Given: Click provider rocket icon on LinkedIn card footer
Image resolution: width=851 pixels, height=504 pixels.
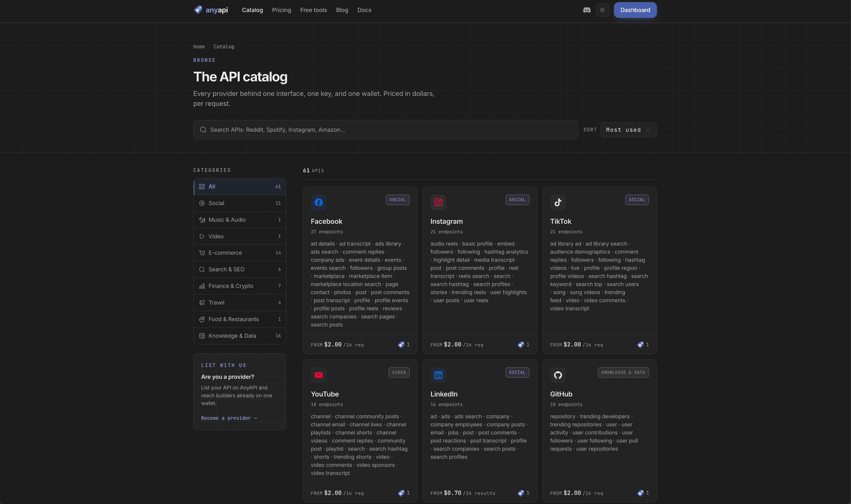Looking at the screenshot, I should pos(520,493).
